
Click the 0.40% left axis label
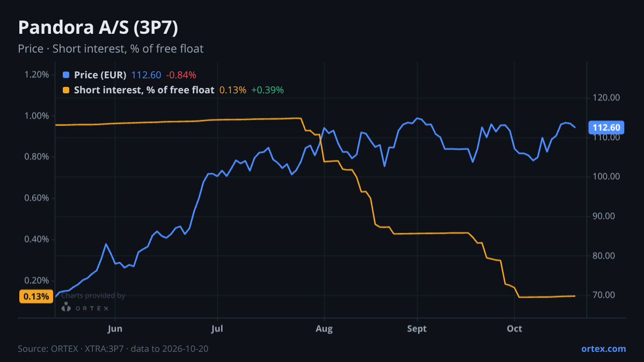point(36,239)
